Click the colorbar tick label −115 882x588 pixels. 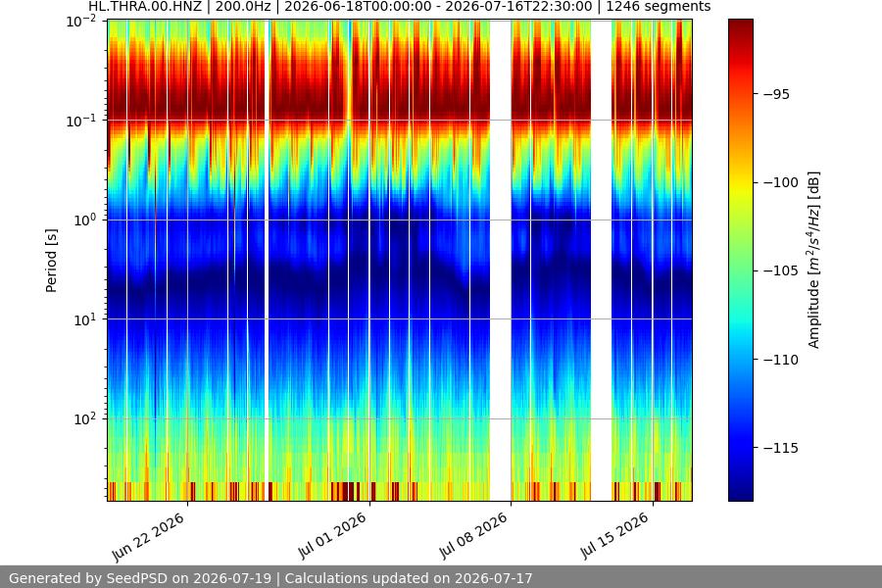coord(781,448)
